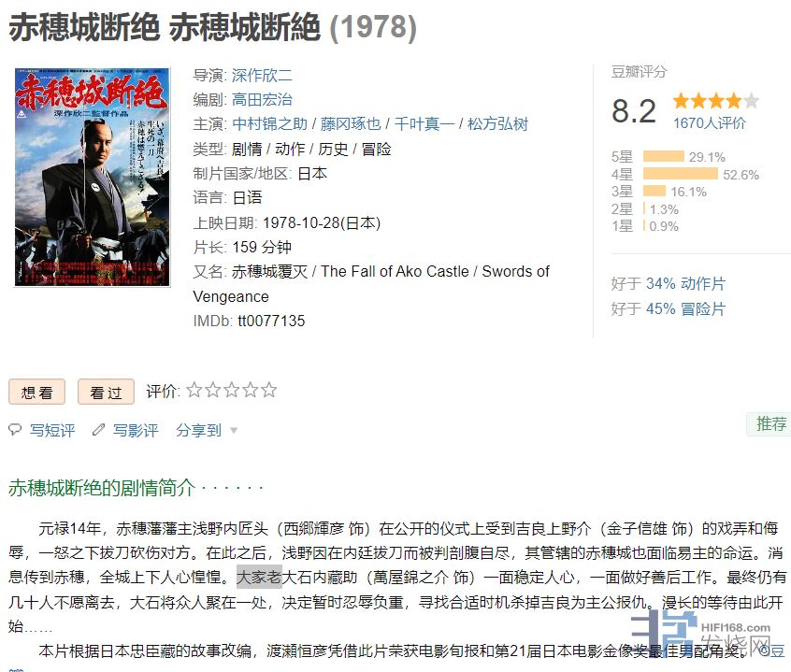Open screenwriter 高田宏治 link
This screenshot has width=791, height=672.
click(x=263, y=100)
